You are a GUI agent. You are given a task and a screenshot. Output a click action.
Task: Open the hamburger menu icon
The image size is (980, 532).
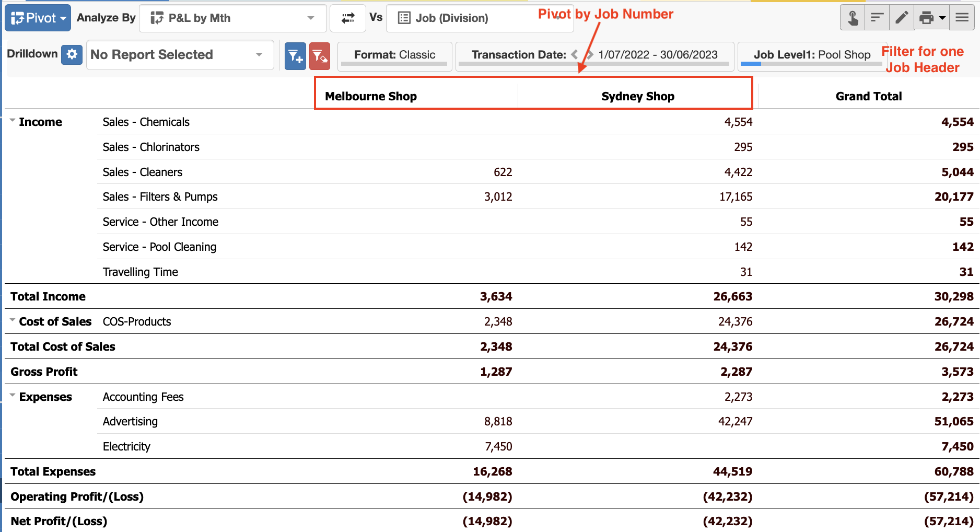(x=962, y=18)
